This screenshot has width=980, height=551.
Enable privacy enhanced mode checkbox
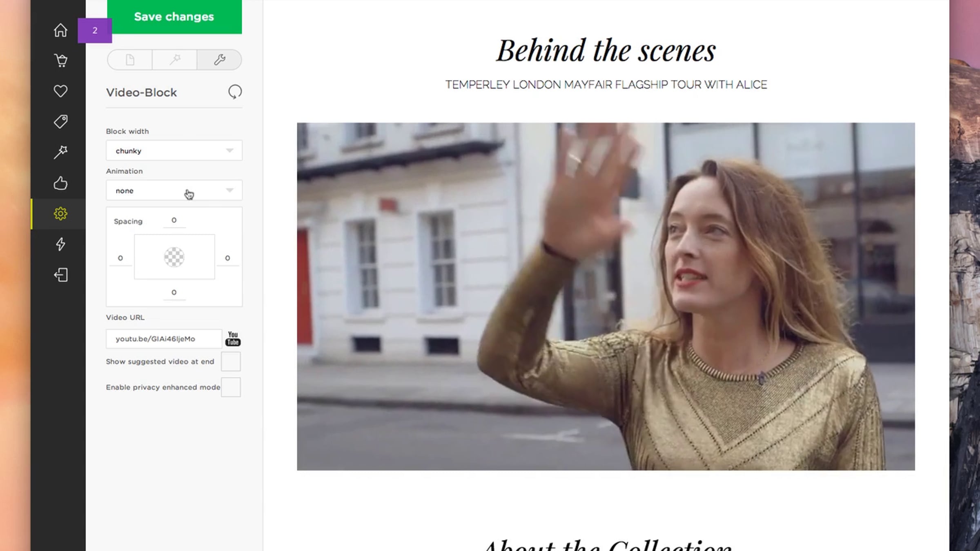pos(231,387)
